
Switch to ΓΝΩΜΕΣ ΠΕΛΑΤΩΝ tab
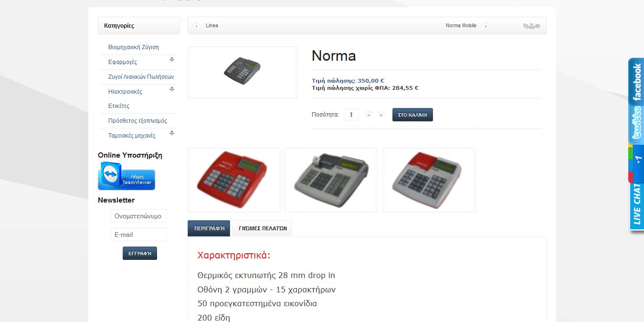click(263, 228)
